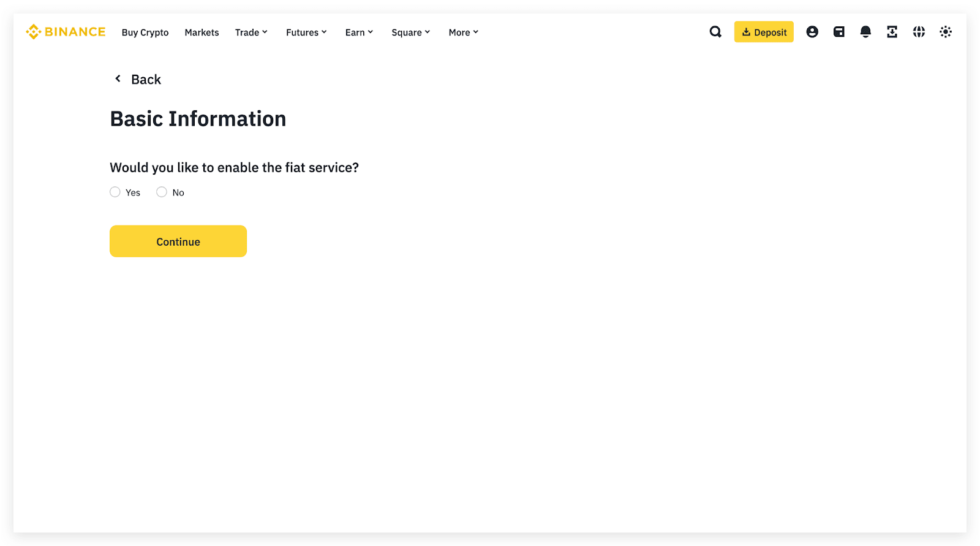Image resolution: width=980 pixels, height=546 pixels.
Task: Open the More dropdown menu
Action: click(x=463, y=32)
